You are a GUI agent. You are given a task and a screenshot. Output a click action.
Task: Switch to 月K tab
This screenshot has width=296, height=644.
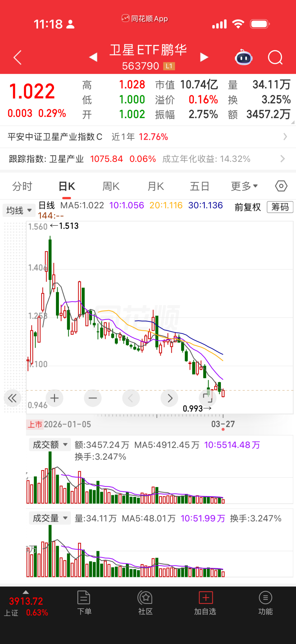click(x=155, y=186)
